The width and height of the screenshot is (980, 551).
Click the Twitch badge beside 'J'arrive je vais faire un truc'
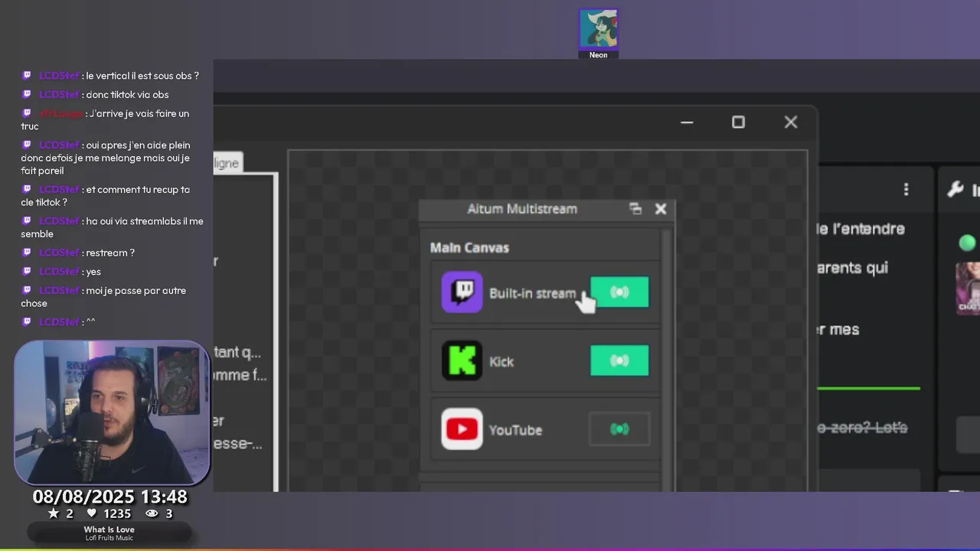tap(27, 113)
